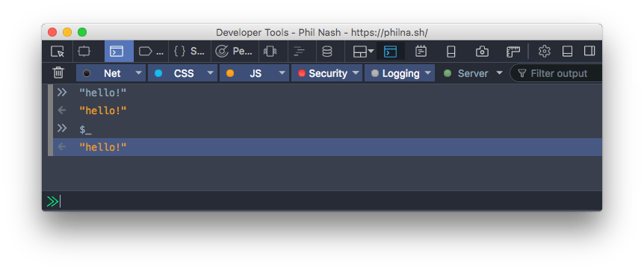The height and width of the screenshot is (271, 644).
Task: Expand the JS filter dropdown arrow
Action: click(x=282, y=73)
